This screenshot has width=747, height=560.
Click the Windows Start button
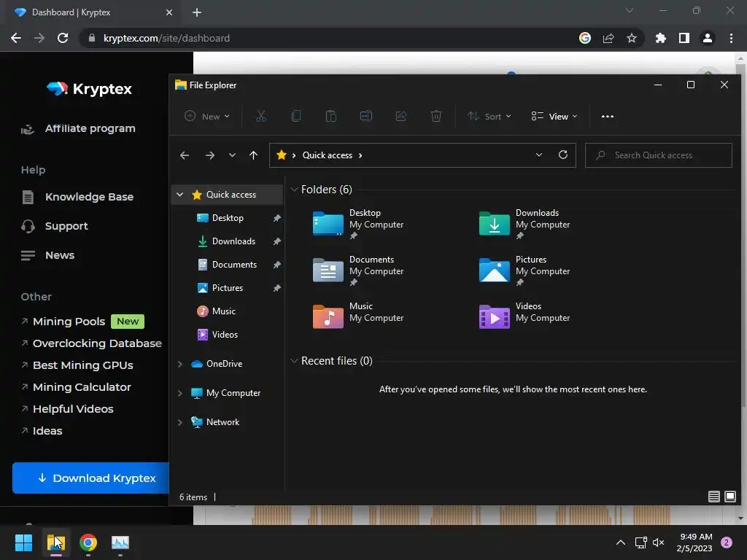click(x=23, y=542)
